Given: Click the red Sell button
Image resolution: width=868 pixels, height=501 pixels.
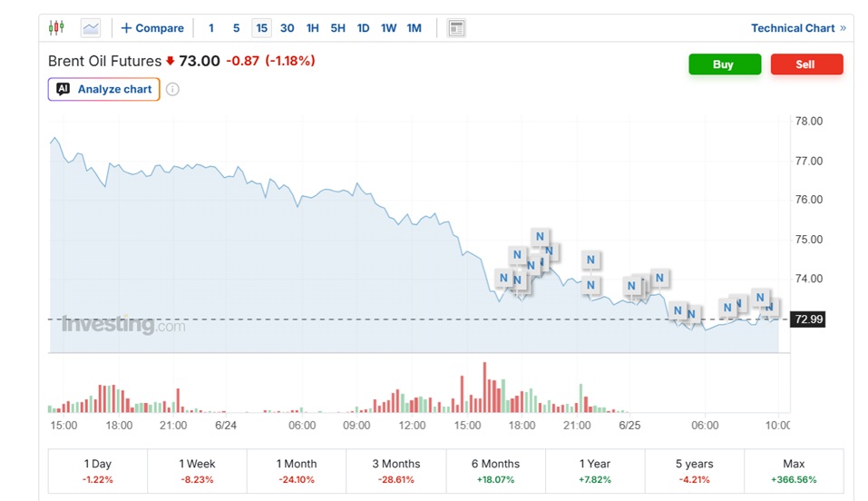Looking at the screenshot, I should coord(806,64).
